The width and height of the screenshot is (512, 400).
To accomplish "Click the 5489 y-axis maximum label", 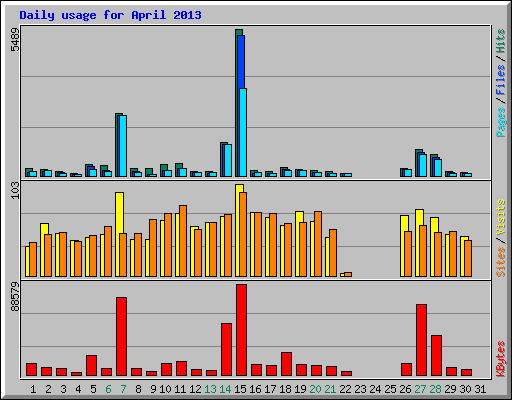I will coord(15,40).
